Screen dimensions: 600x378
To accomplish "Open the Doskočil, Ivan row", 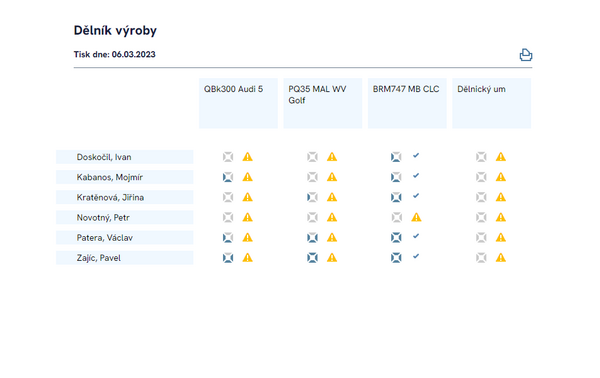I will pyautogui.click(x=125, y=157).
